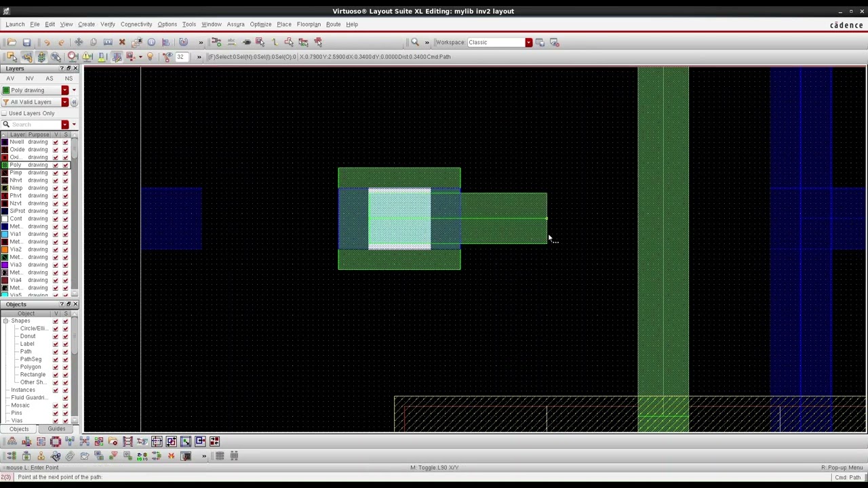Select the Oxide layer color swatch
This screenshot has height=488, width=868.
coord(4,149)
